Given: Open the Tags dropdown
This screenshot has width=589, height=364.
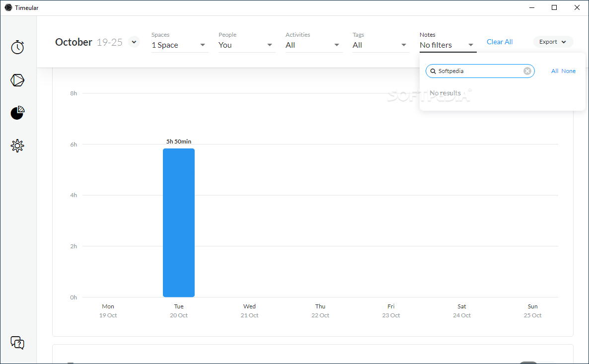Looking at the screenshot, I should click(x=380, y=45).
